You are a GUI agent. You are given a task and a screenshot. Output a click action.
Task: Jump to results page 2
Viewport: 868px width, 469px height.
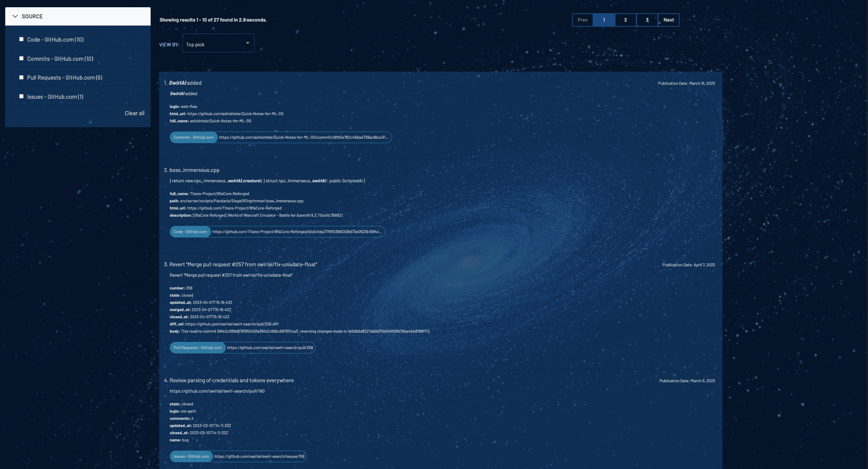(x=625, y=20)
